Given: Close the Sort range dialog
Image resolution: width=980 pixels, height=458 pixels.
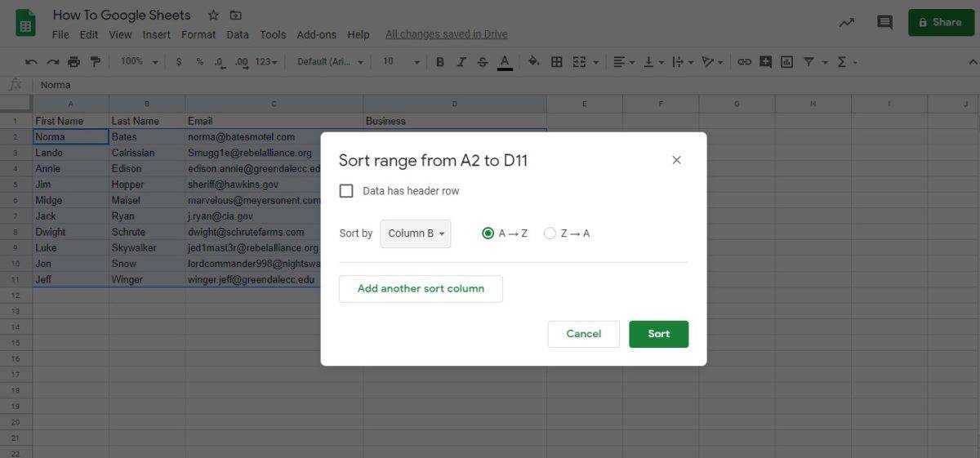Looking at the screenshot, I should pos(676,160).
